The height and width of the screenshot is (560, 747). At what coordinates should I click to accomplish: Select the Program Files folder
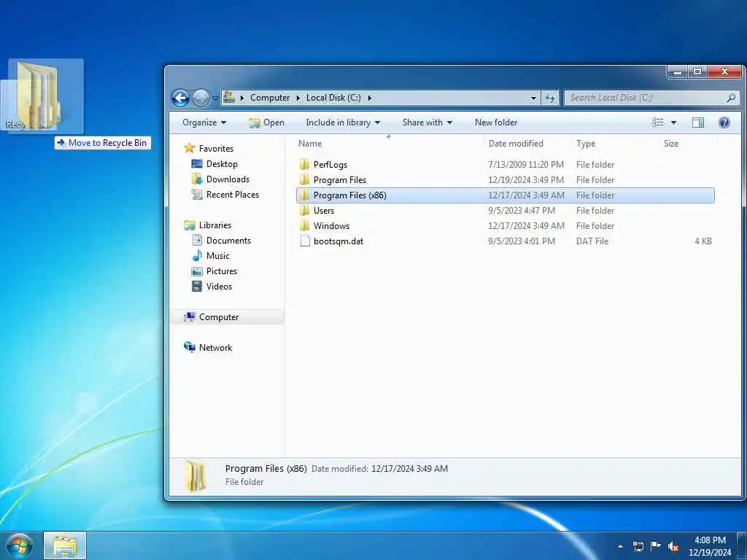click(x=340, y=180)
